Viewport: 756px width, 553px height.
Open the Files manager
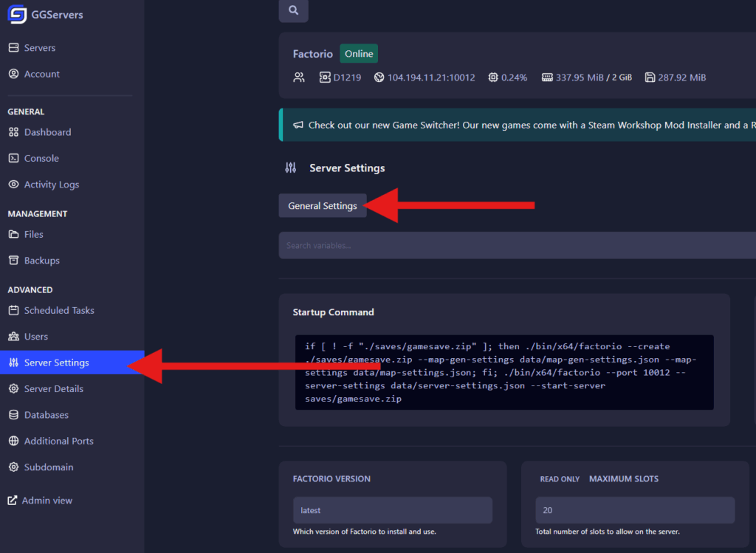pos(33,234)
